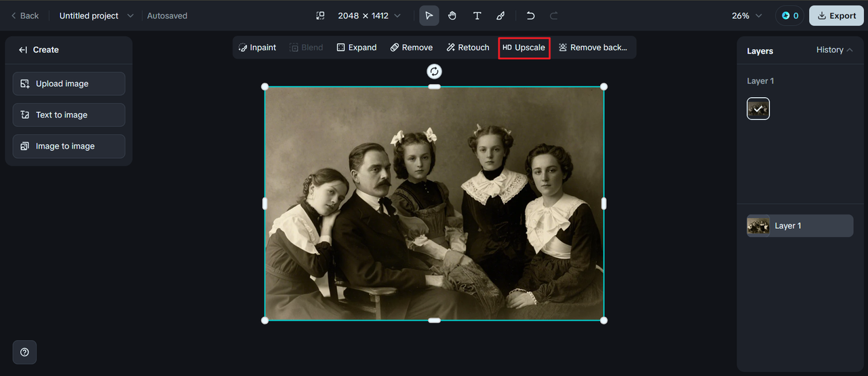The image size is (868, 376).
Task: Click the Blend tool
Action: [x=307, y=48]
